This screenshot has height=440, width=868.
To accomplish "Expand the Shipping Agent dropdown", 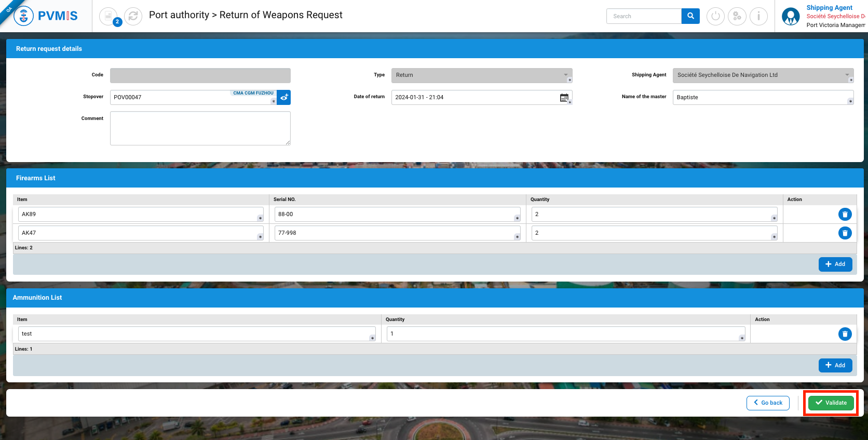I will pyautogui.click(x=847, y=75).
